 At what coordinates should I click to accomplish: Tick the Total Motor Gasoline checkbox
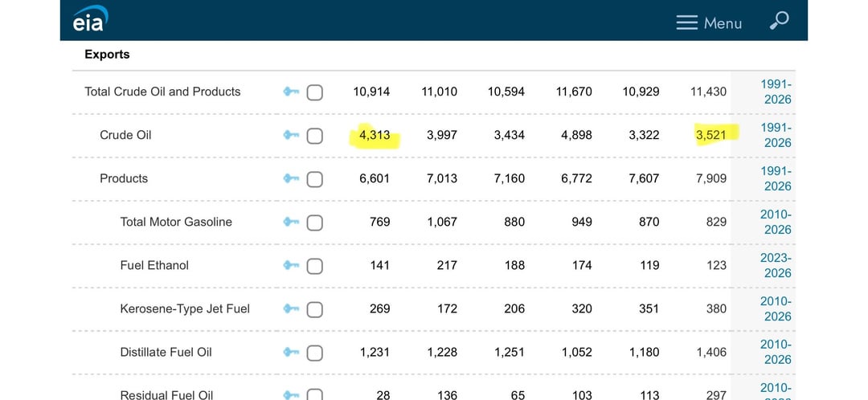click(315, 222)
